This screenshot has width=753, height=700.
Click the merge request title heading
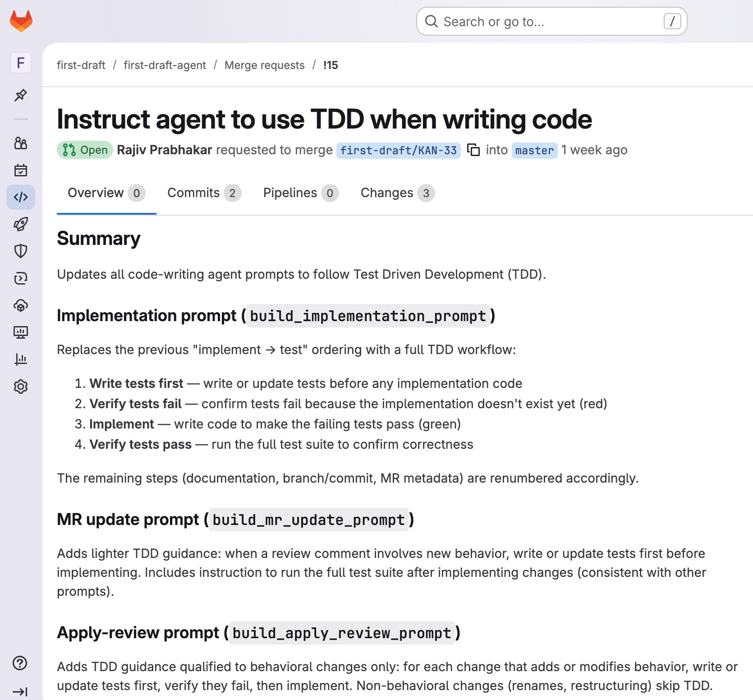click(x=324, y=119)
